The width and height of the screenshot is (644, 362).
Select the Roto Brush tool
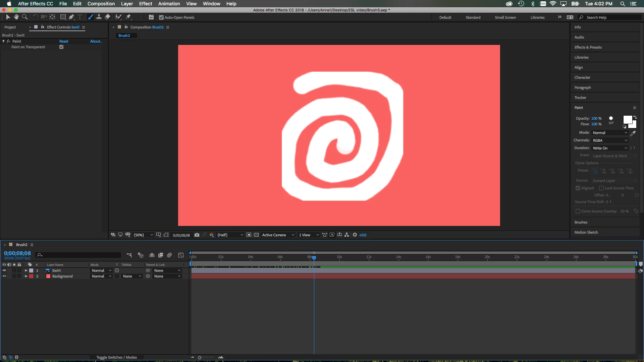[118, 17]
